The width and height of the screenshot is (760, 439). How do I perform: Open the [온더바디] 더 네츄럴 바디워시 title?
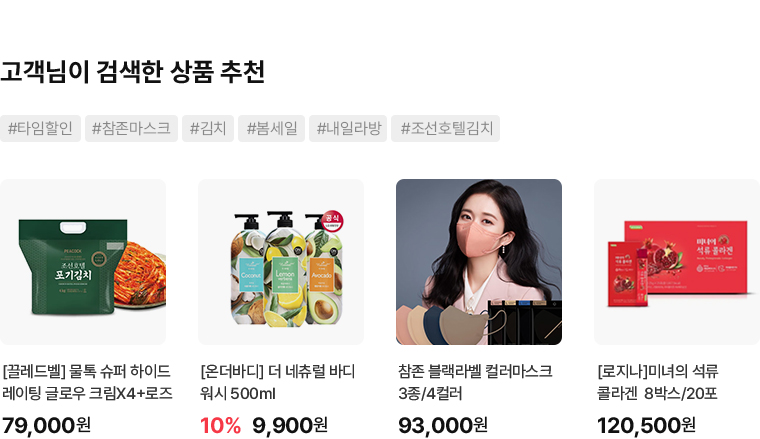(278, 382)
